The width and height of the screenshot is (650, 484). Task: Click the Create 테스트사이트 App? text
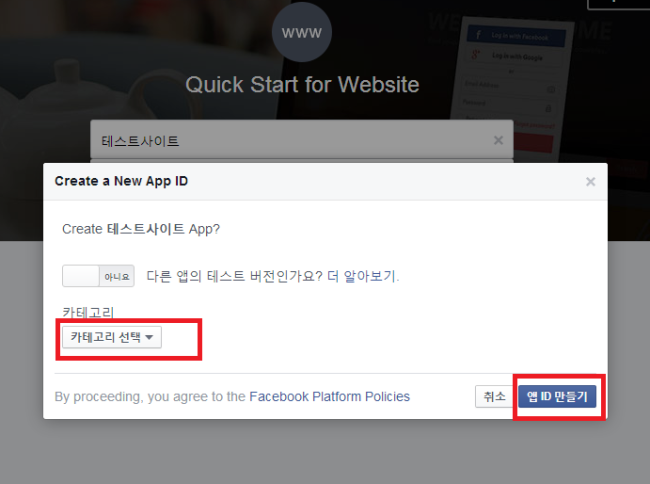[141, 229]
